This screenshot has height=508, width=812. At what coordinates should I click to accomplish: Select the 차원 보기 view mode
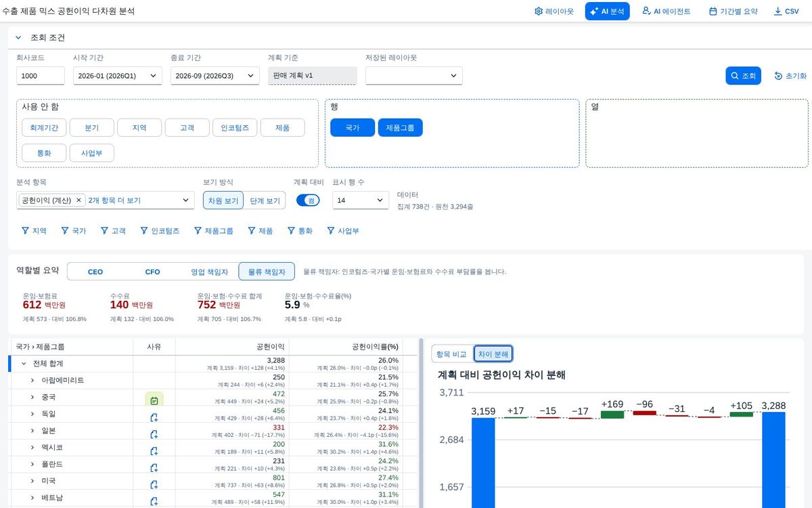click(223, 200)
